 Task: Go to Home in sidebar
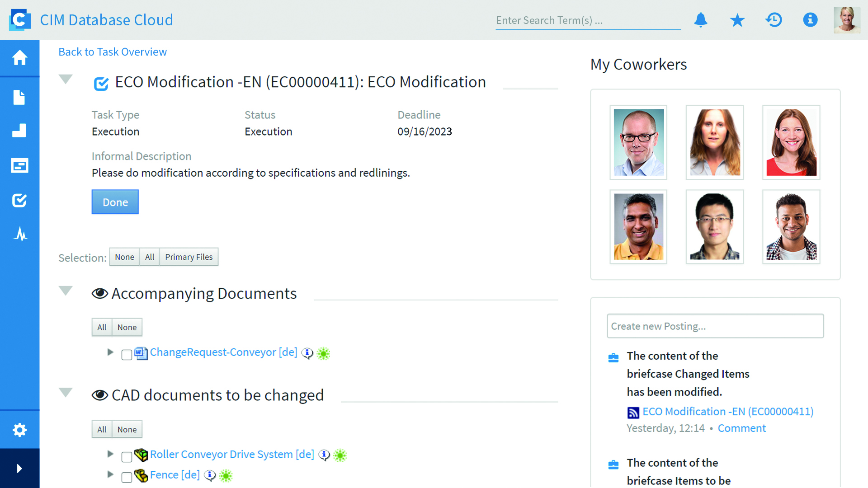click(19, 58)
